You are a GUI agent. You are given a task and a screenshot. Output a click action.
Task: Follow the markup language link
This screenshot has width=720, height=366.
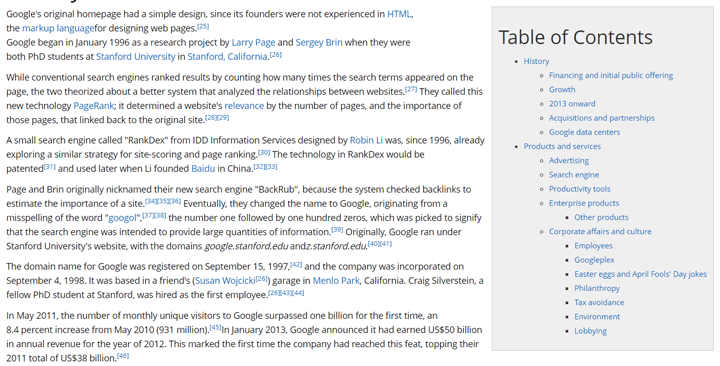pyautogui.click(x=58, y=28)
